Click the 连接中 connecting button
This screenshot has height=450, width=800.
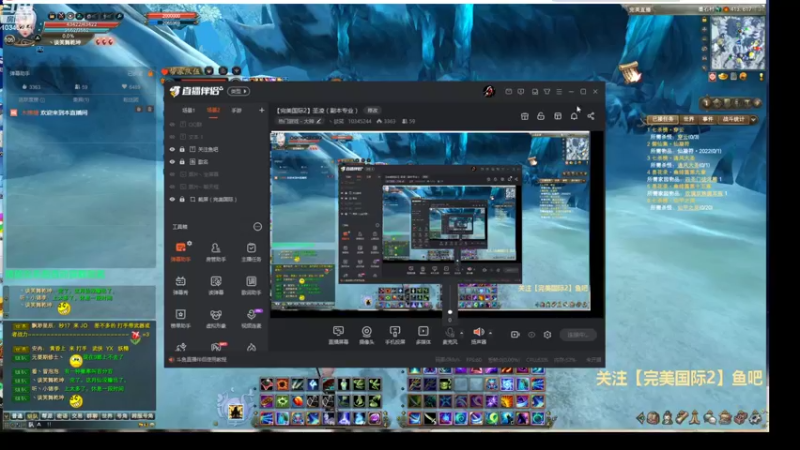(x=578, y=335)
